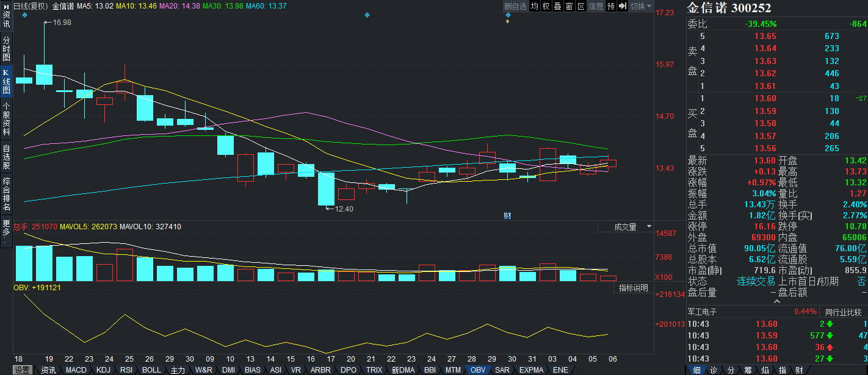Select the MACD indicator tab

coord(76,370)
